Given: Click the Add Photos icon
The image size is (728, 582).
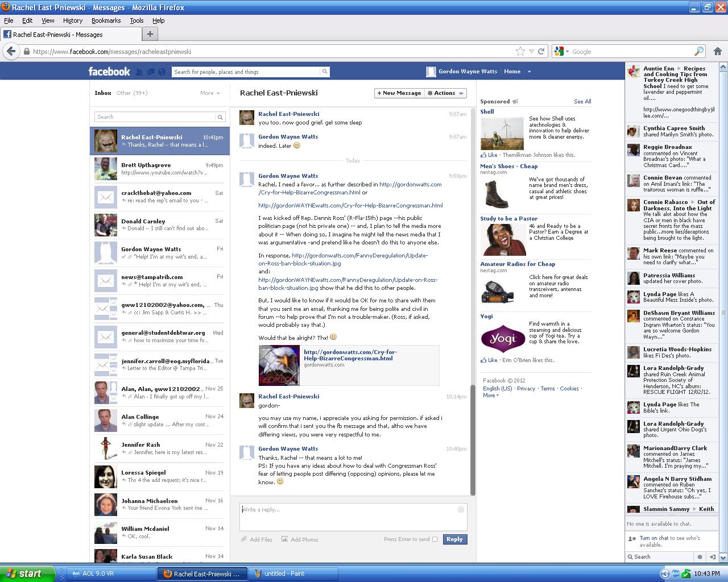Looking at the screenshot, I should (x=284, y=539).
